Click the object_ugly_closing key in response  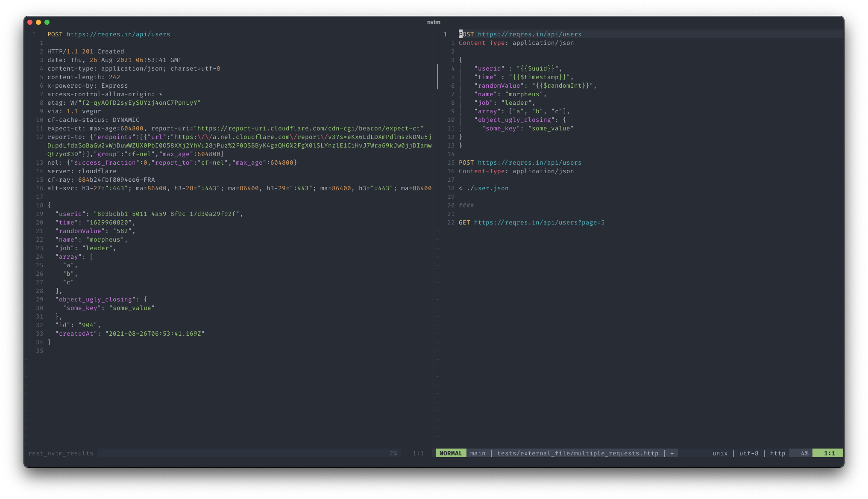(95, 299)
